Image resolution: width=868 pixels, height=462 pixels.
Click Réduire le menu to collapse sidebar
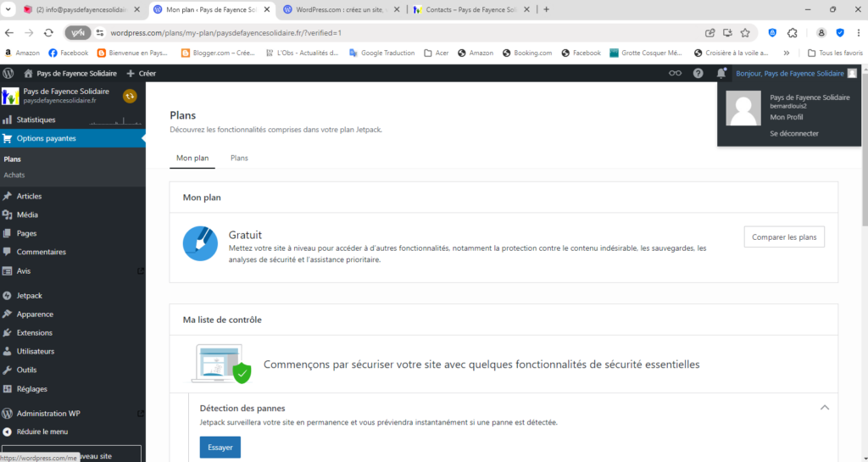click(x=42, y=431)
